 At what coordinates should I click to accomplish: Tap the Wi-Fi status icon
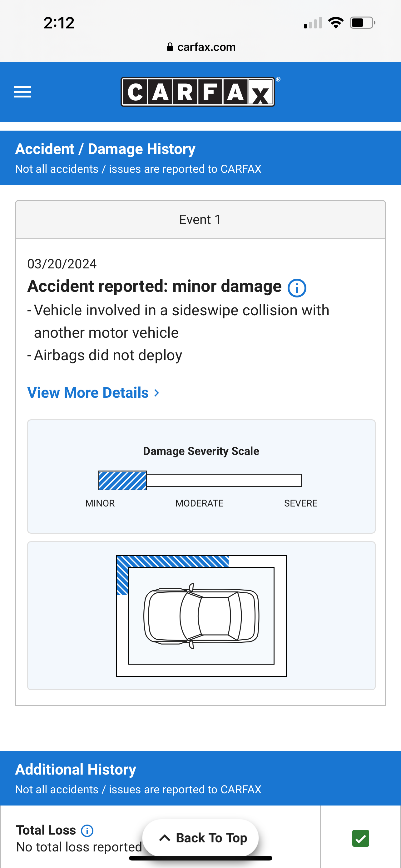(x=336, y=23)
